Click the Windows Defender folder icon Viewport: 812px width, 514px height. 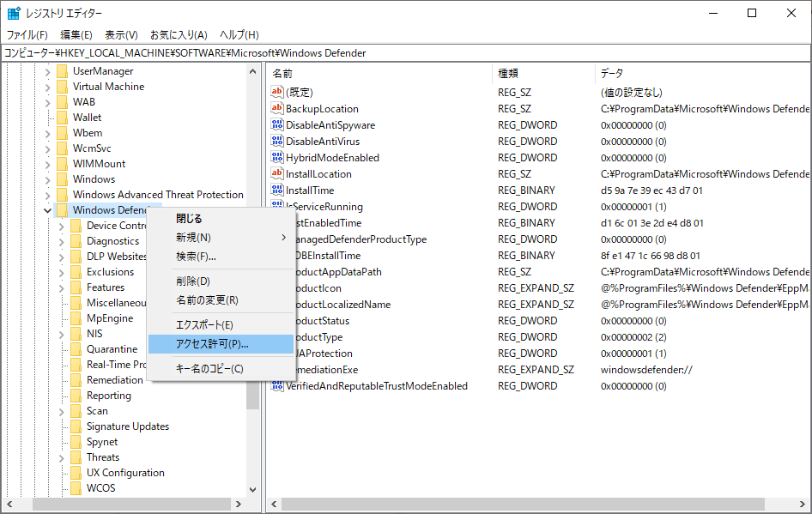pyautogui.click(x=62, y=210)
